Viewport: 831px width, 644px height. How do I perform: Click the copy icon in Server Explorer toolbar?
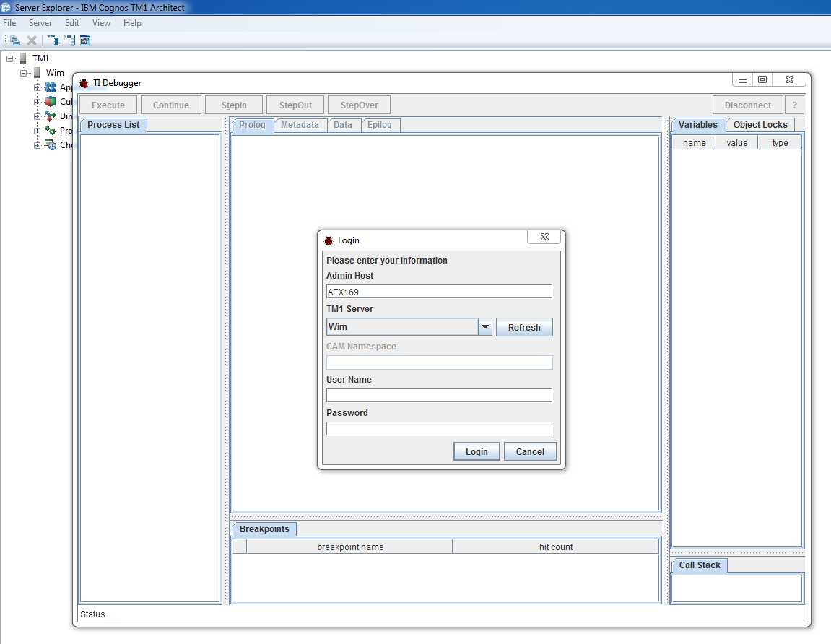(x=14, y=40)
